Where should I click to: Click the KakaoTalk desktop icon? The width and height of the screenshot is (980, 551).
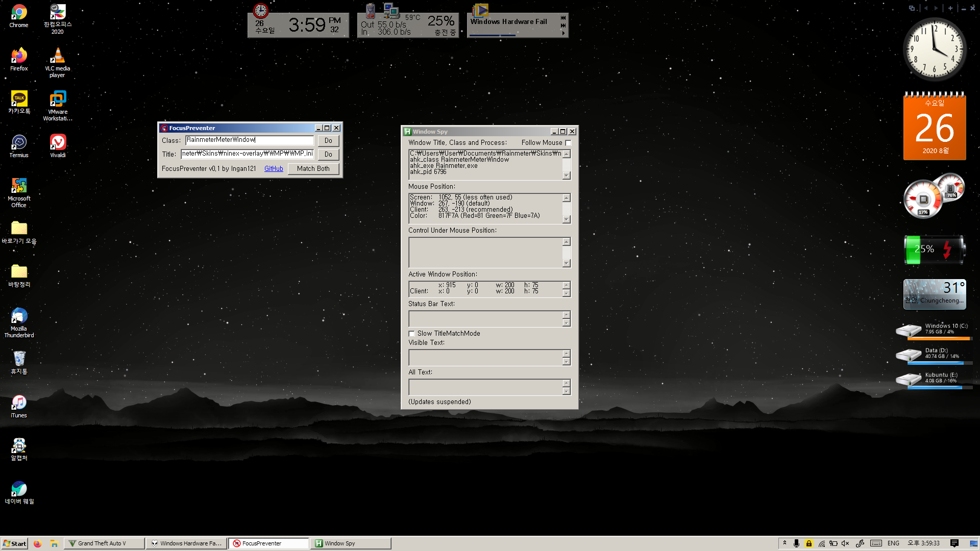pos(19,99)
